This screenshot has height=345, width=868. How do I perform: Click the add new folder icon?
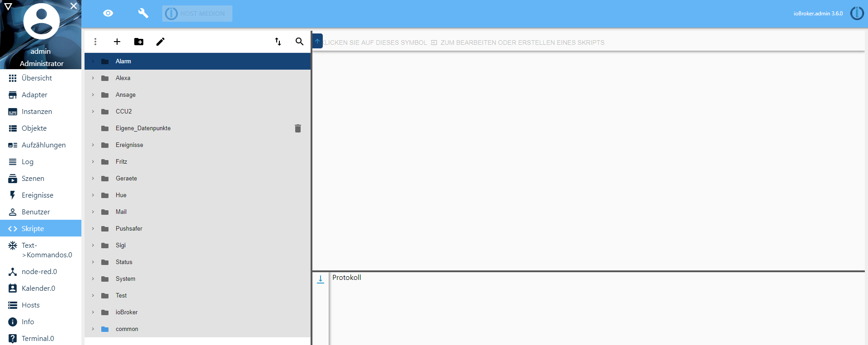click(139, 42)
